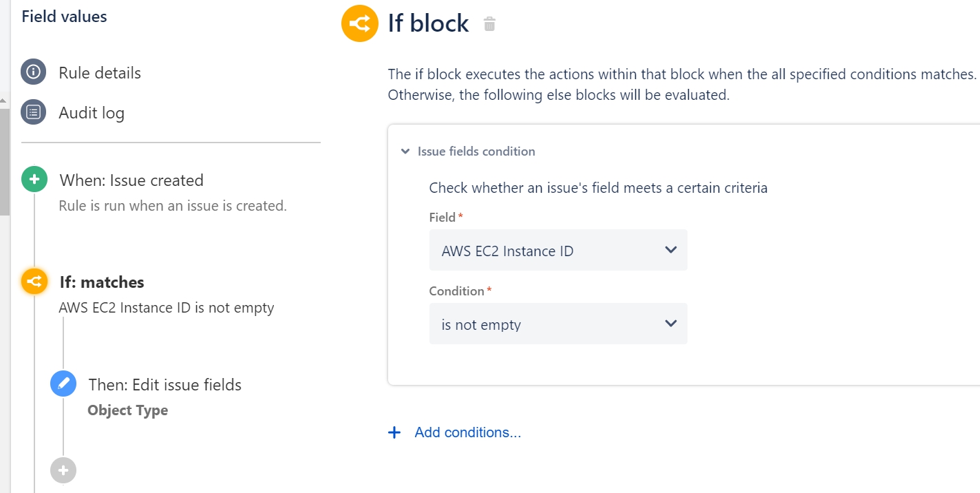
Task: Add a component with the gray plus icon
Action: pos(63,470)
